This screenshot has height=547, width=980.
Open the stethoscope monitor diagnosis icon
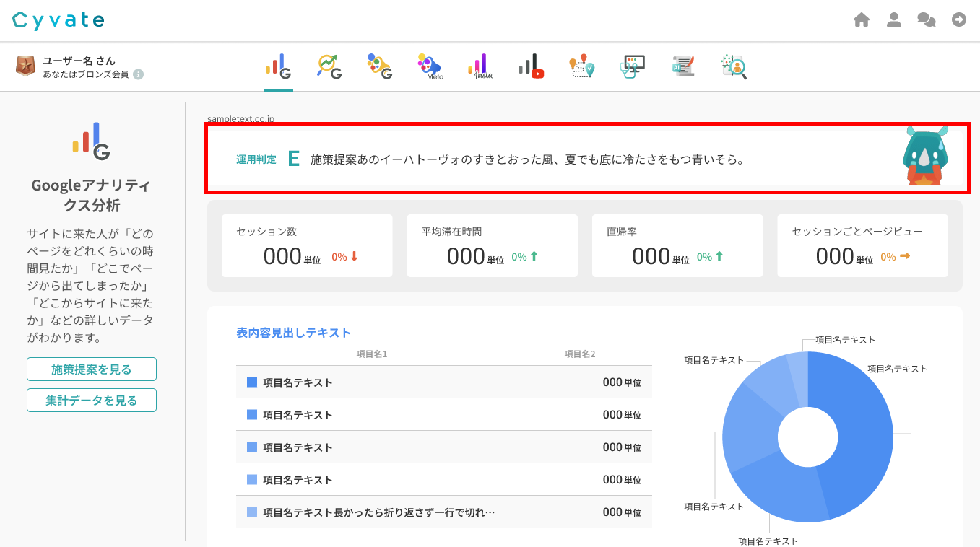pos(633,66)
